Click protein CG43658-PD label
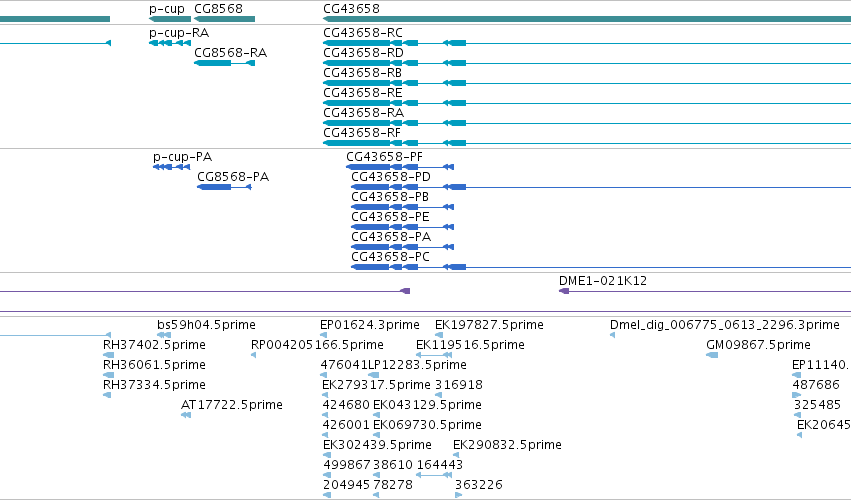Viewport: 851px width, 500px height. click(x=391, y=177)
